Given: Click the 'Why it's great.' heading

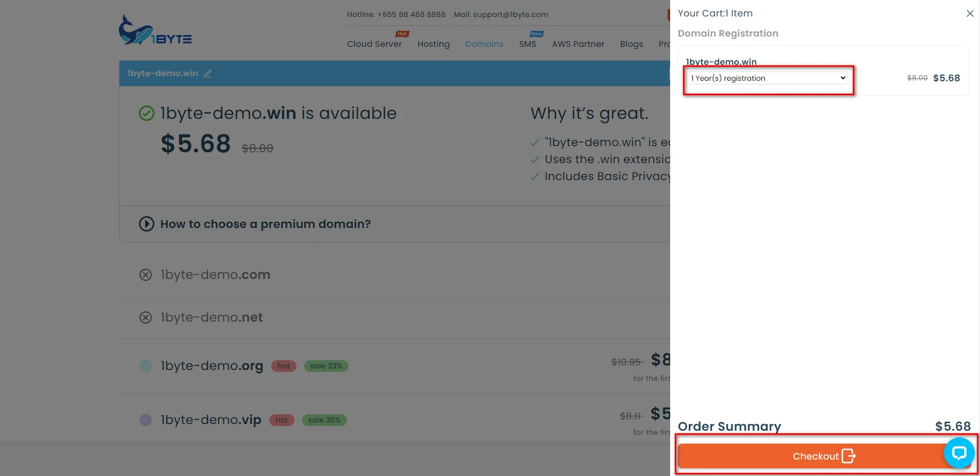Looking at the screenshot, I should pyautogui.click(x=589, y=113).
